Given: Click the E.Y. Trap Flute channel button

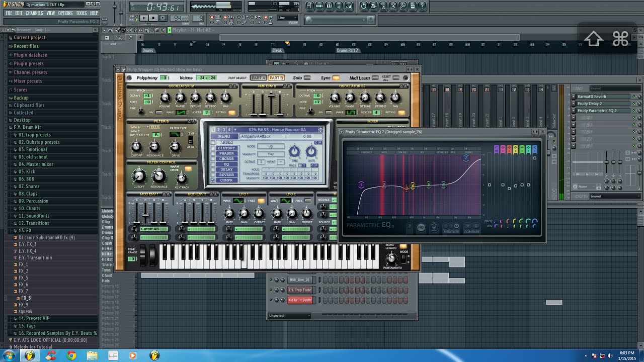Looking at the screenshot, I should 300,290.
